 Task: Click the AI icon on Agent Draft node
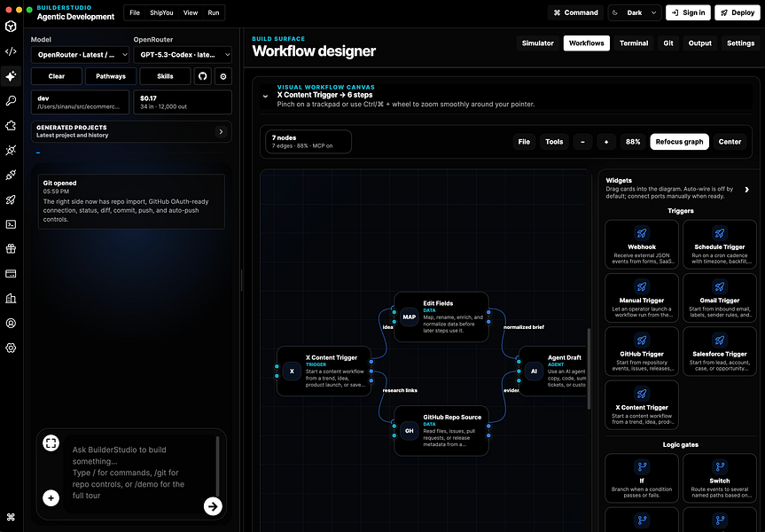click(534, 371)
